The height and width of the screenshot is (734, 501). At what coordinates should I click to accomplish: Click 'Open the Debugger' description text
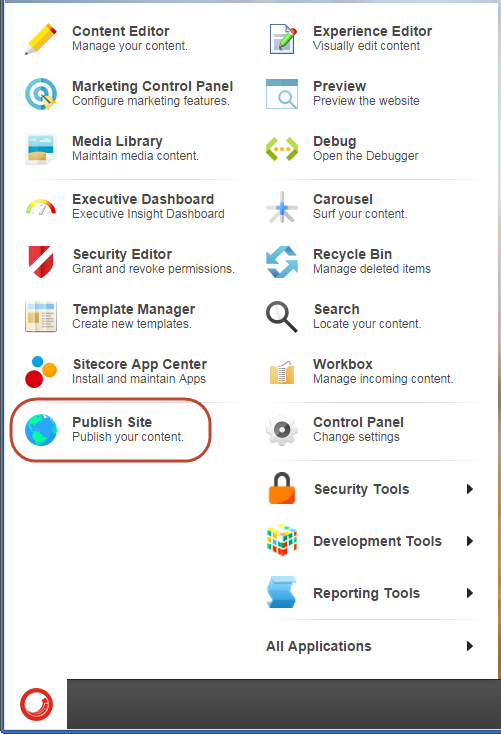tap(366, 156)
